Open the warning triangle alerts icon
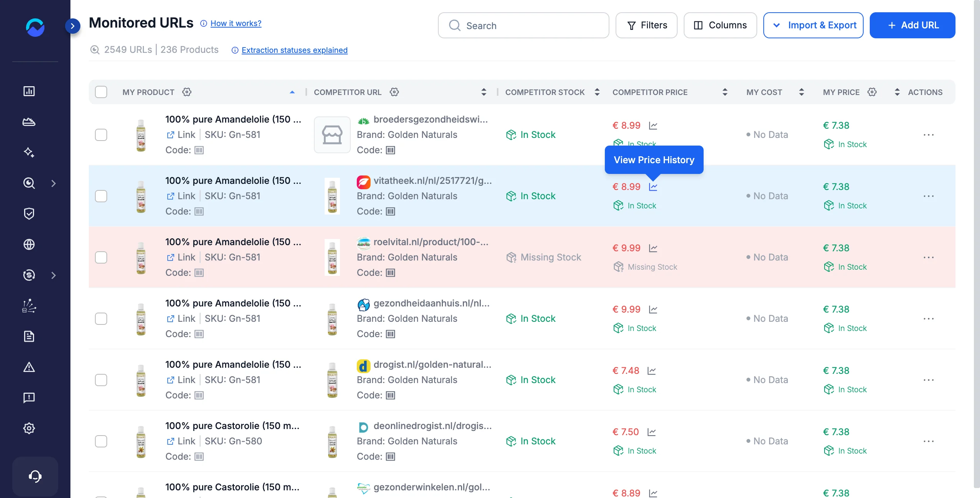 [29, 367]
